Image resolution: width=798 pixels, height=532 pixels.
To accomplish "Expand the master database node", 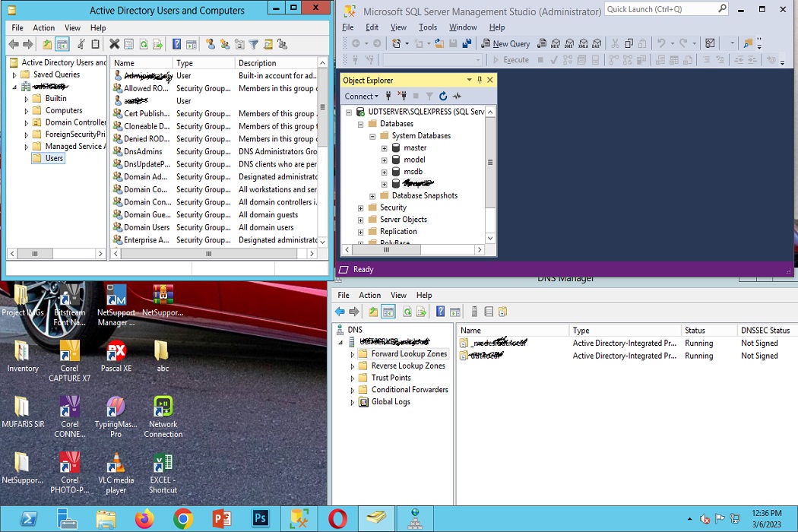I will (x=385, y=147).
